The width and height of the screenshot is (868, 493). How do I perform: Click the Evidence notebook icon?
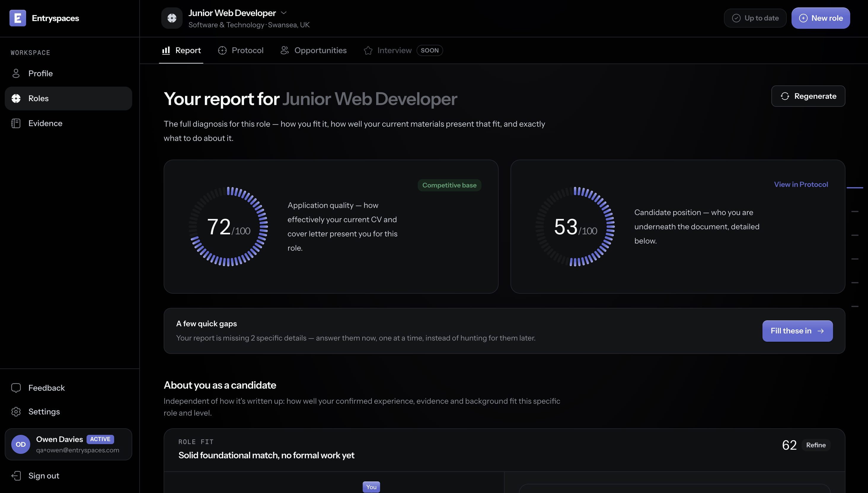click(x=16, y=123)
